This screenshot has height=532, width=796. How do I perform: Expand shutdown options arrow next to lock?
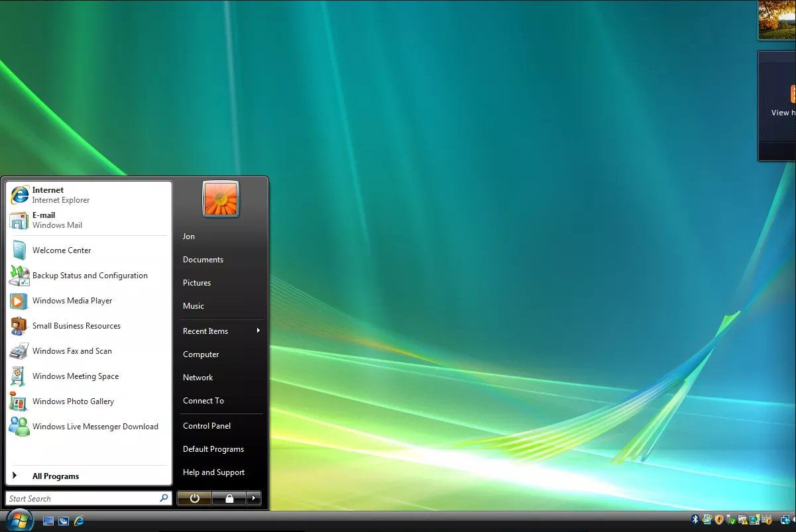click(254, 499)
